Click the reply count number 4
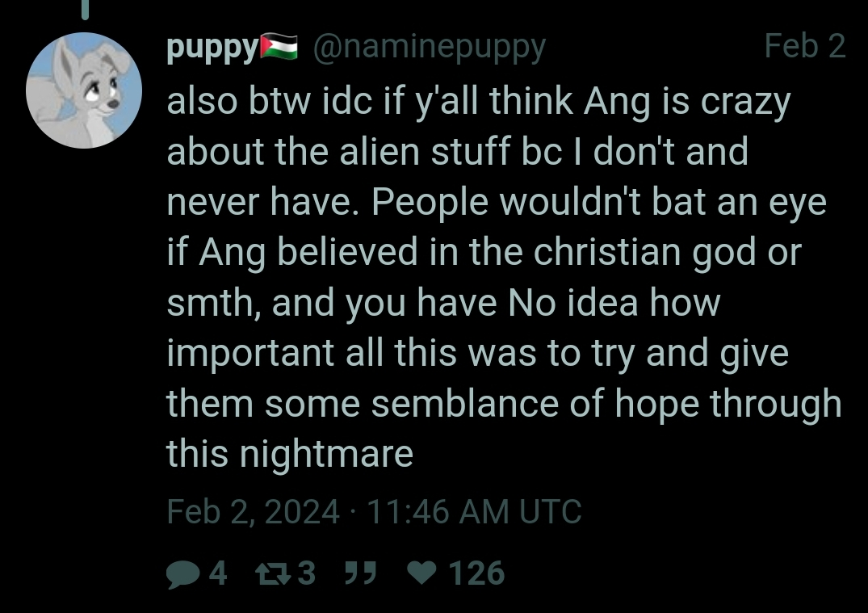This screenshot has width=868, height=613. [218, 573]
